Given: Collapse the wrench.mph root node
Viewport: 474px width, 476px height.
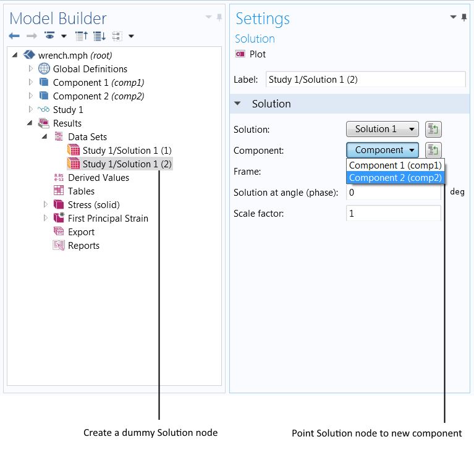Looking at the screenshot, I should [x=15, y=55].
